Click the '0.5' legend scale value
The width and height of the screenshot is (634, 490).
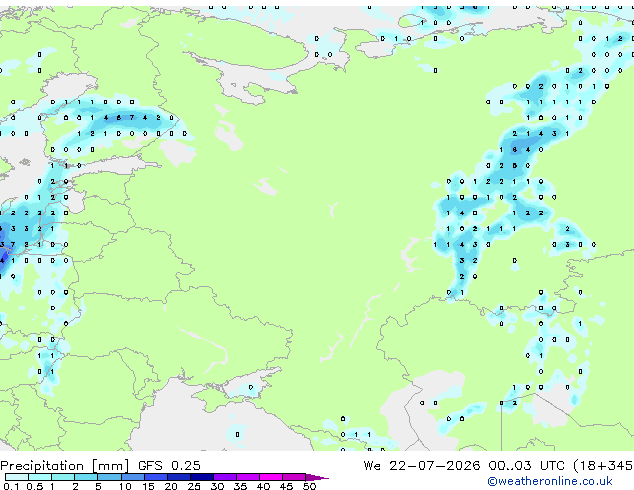(34, 486)
